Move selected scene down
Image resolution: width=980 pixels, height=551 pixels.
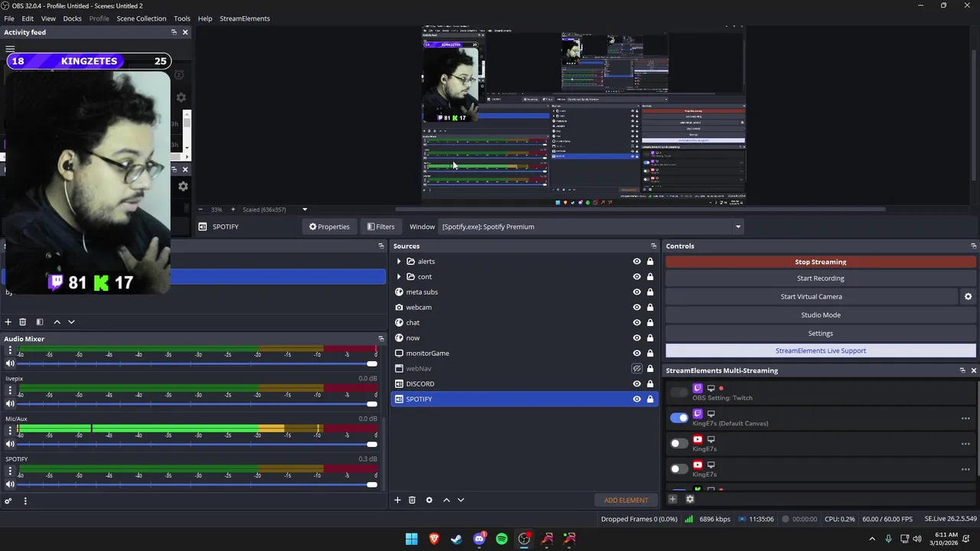coord(71,322)
